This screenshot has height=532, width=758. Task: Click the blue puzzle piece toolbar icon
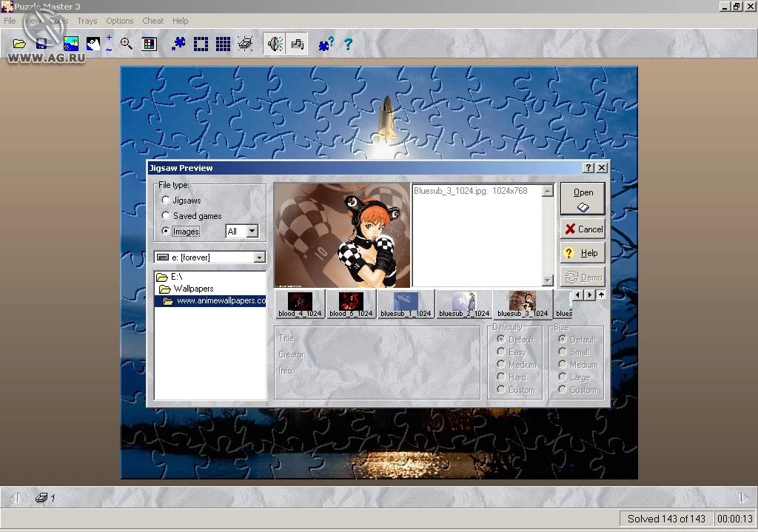(x=178, y=44)
